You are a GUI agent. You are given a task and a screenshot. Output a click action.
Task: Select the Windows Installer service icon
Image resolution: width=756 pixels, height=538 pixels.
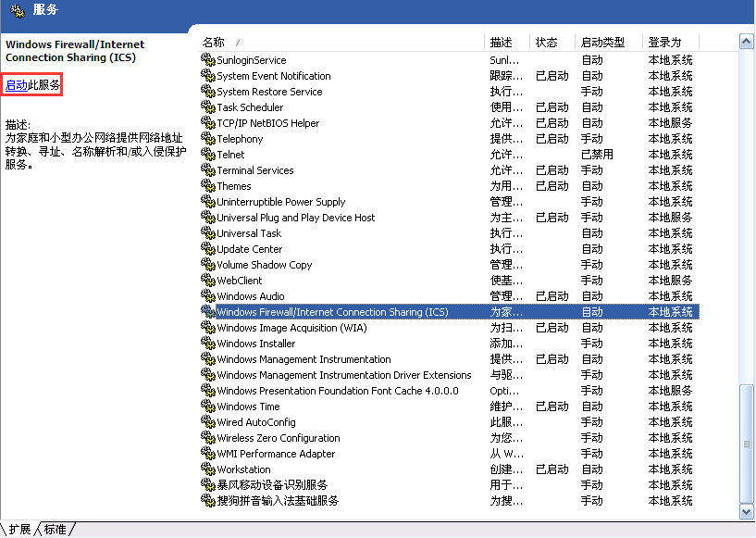coord(208,343)
